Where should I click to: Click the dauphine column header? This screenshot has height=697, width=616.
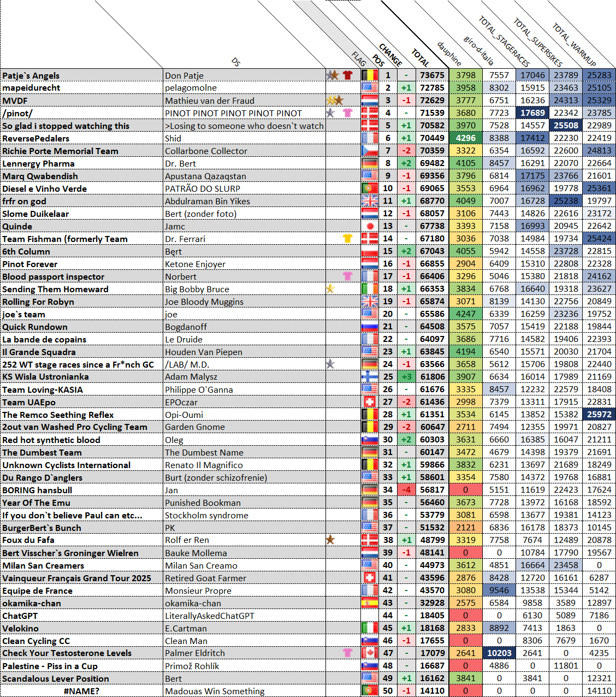point(449,54)
